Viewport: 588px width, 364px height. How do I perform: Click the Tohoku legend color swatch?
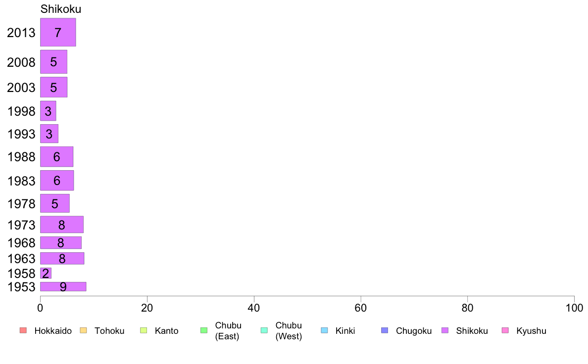pos(83,330)
